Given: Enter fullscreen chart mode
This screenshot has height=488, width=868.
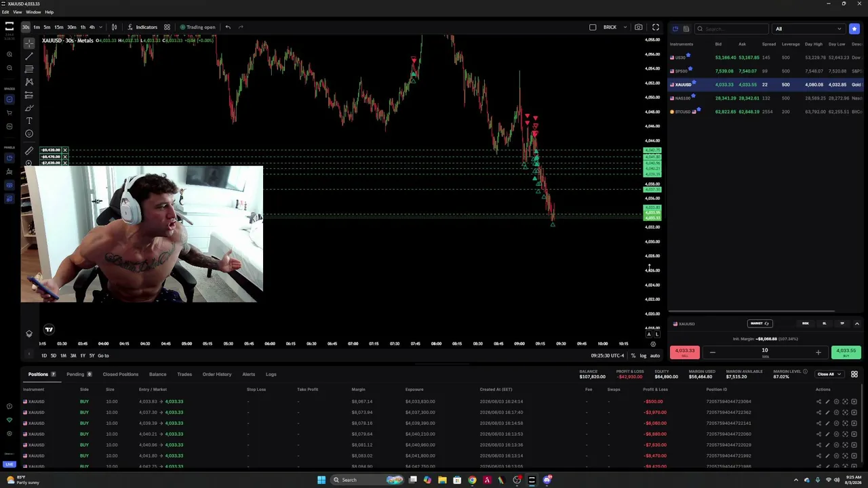Looking at the screenshot, I should pyautogui.click(x=656, y=27).
